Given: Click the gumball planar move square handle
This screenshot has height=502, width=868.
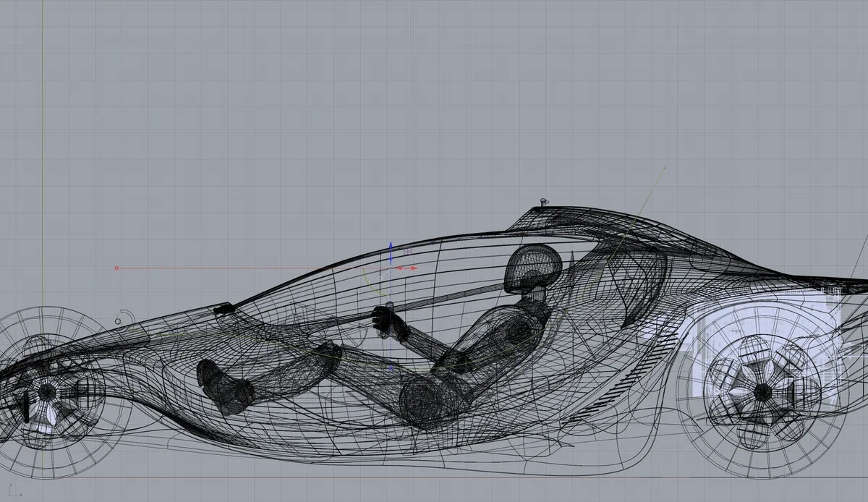Looking at the screenshot, I should click(x=407, y=251).
